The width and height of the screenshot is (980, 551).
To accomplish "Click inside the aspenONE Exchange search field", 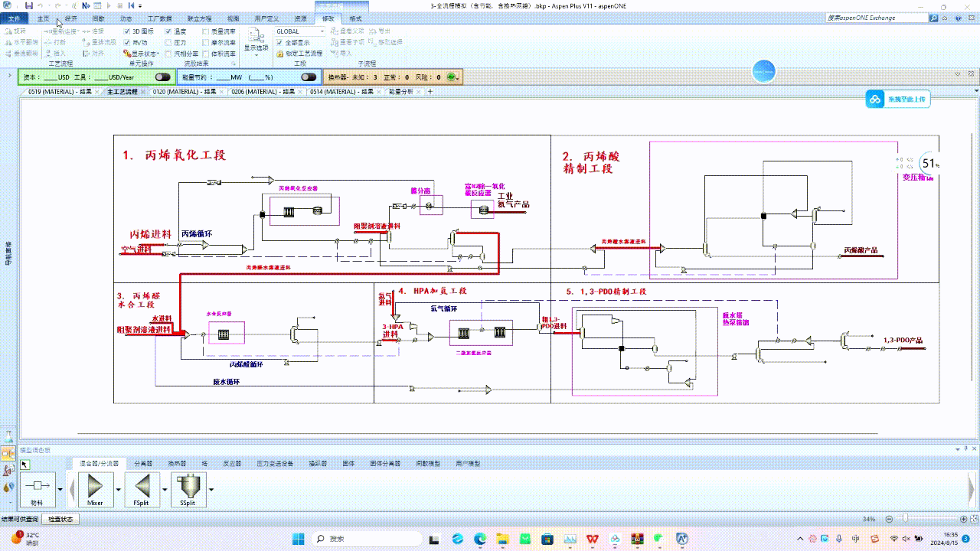I will (x=877, y=18).
